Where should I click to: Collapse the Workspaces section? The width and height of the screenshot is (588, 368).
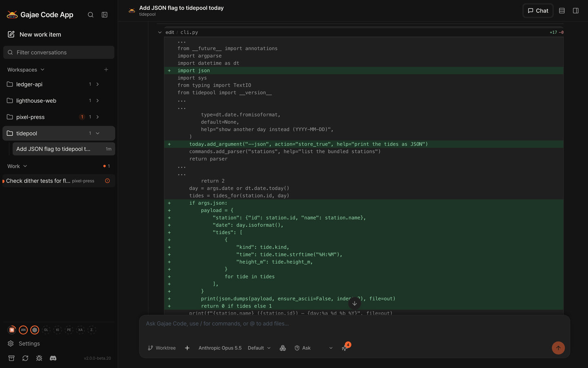click(26, 70)
